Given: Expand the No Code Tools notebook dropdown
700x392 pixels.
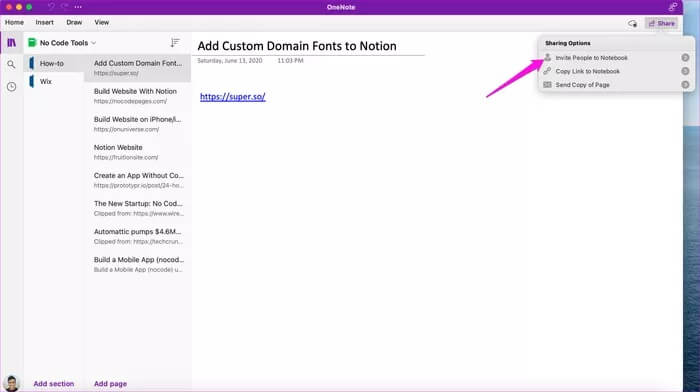Looking at the screenshot, I should [94, 43].
